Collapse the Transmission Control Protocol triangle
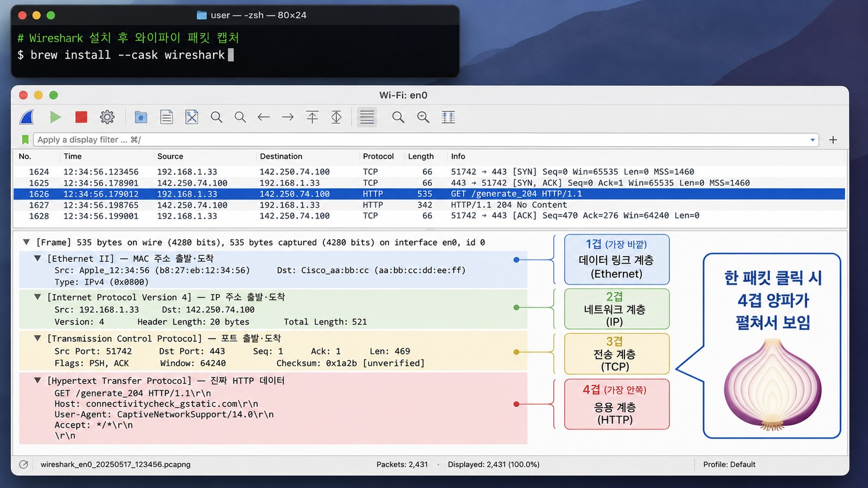This screenshot has height=488, width=868. tap(37, 338)
